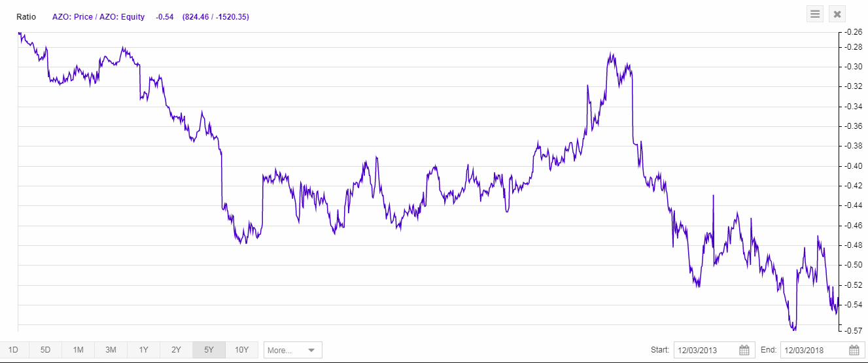The height and width of the screenshot is (363, 868).
Task: Select the 1D time range
Action: [x=13, y=350]
